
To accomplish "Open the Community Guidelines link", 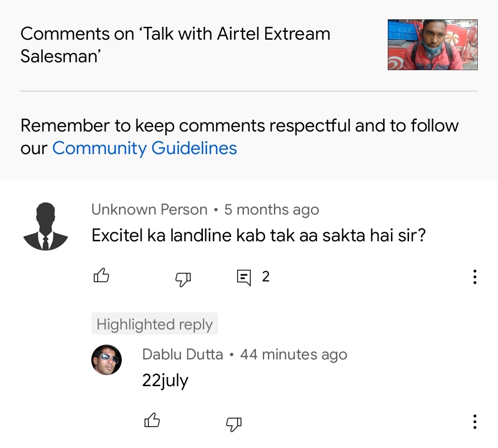I will point(144,148).
